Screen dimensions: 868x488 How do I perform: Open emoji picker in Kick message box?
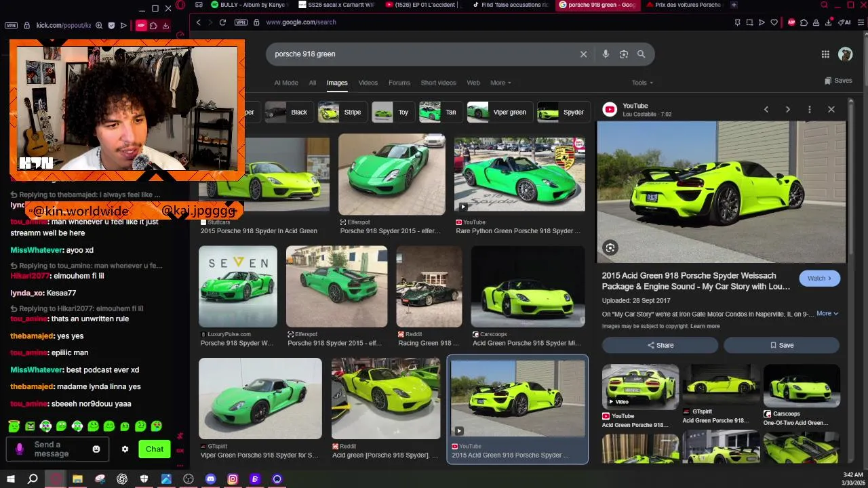click(x=96, y=449)
